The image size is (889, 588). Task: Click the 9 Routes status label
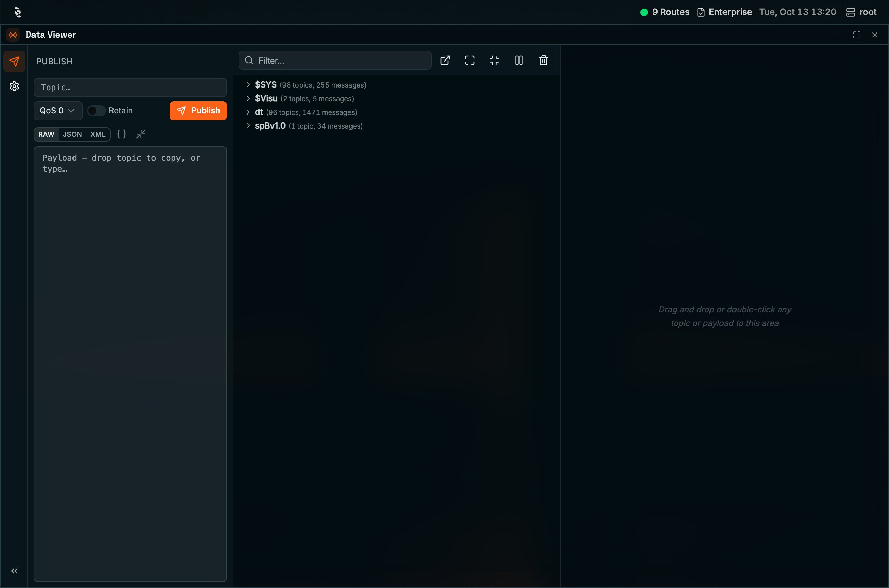click(x=671, y=12)
